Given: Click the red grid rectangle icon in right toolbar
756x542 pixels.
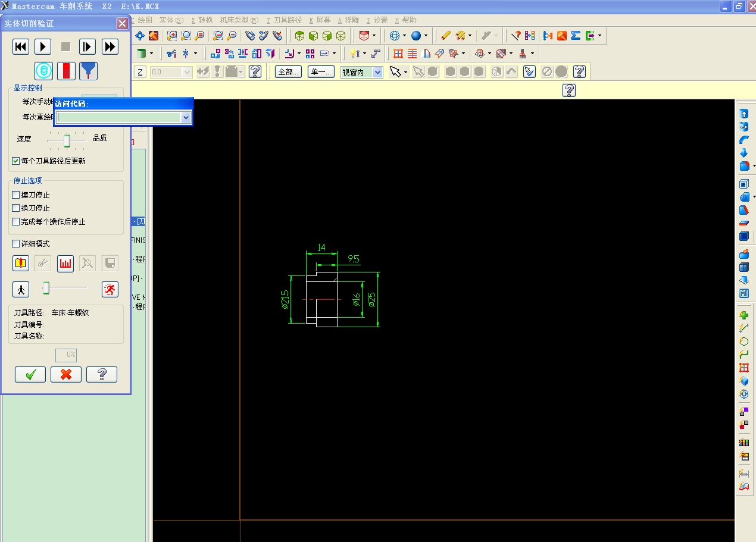Looking at the screenshot, I should click(x=743, y=368).
